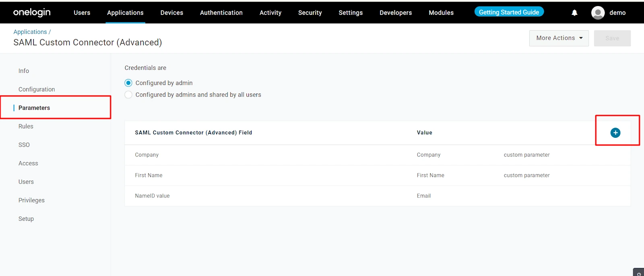Switch to the Info tab

point(24,71)
